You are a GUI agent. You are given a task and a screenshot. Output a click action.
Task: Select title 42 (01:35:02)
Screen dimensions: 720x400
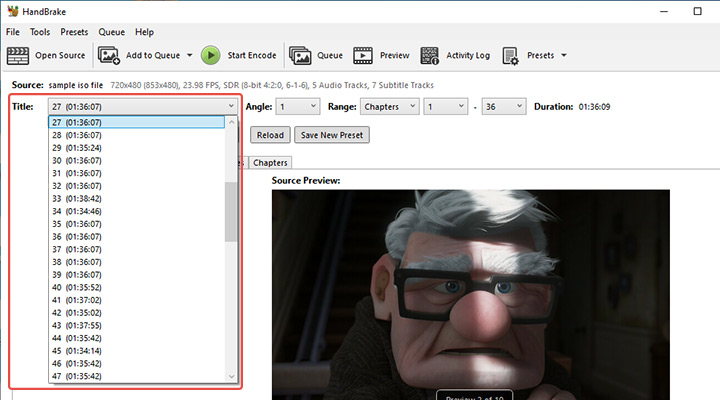click(136, 313)
